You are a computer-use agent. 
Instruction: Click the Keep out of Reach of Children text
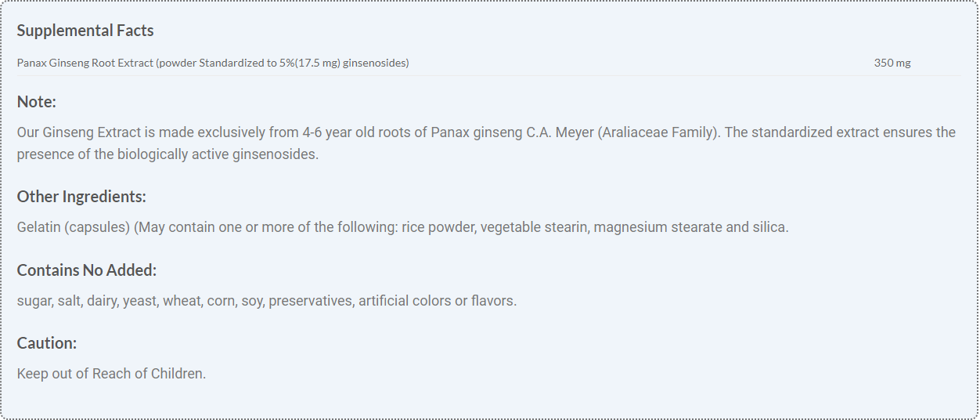pos(111,374)
